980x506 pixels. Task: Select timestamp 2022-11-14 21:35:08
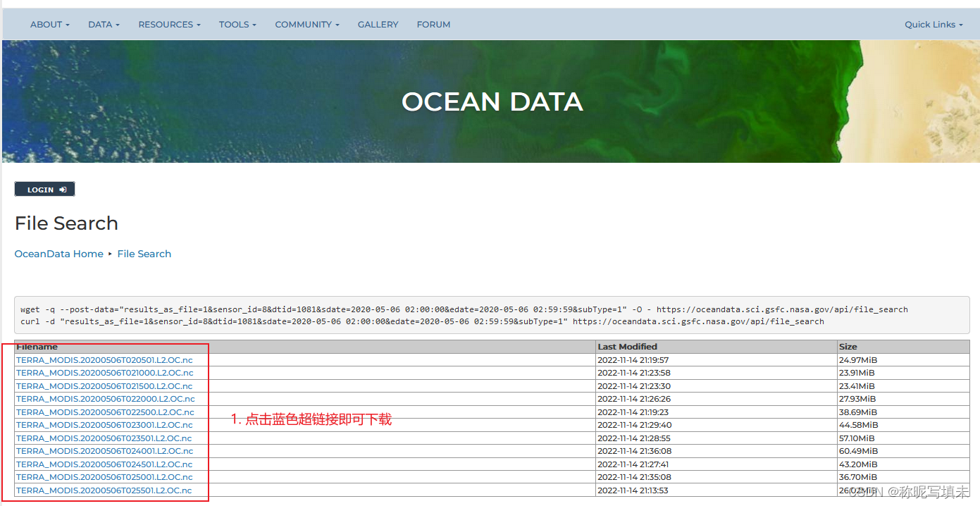pyautogui.click(x=635, y=477)
